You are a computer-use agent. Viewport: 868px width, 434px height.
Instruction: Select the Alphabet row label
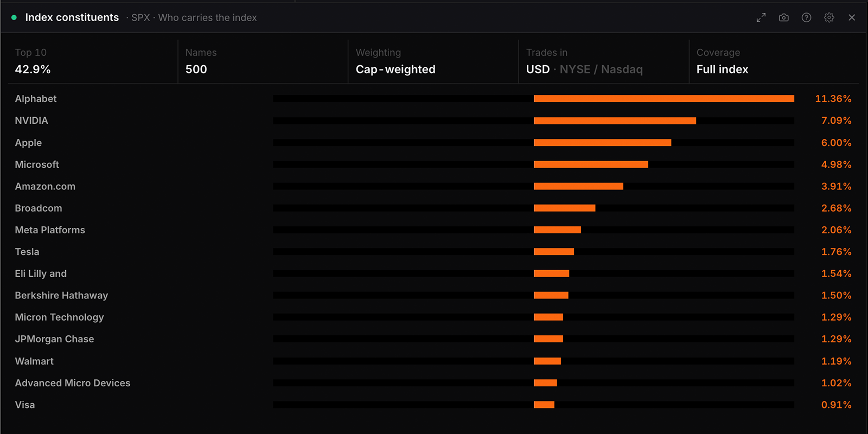pyautogui.click(x=36, y=99)
